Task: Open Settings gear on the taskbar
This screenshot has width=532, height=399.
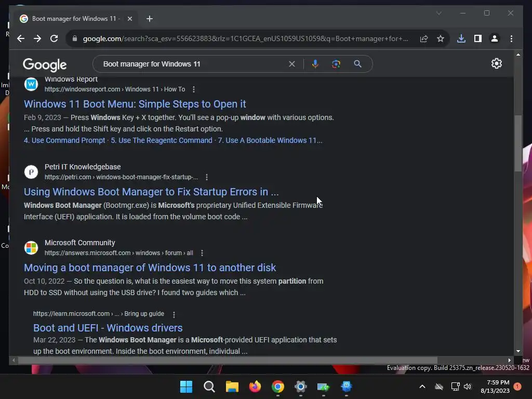Action: click(x=301, y=387)
